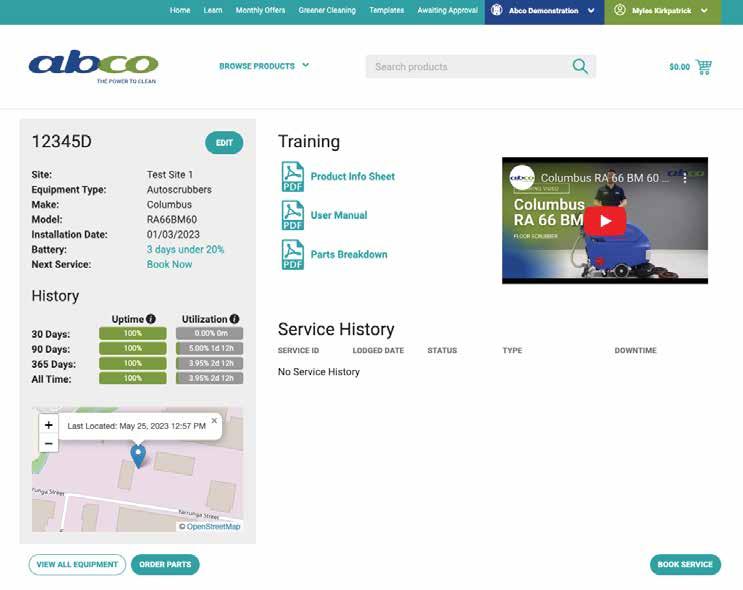Image resolution: width=743 pixels, height=590 pixels.
Task: Click the Book Service button
Action: tap(685, 564)
